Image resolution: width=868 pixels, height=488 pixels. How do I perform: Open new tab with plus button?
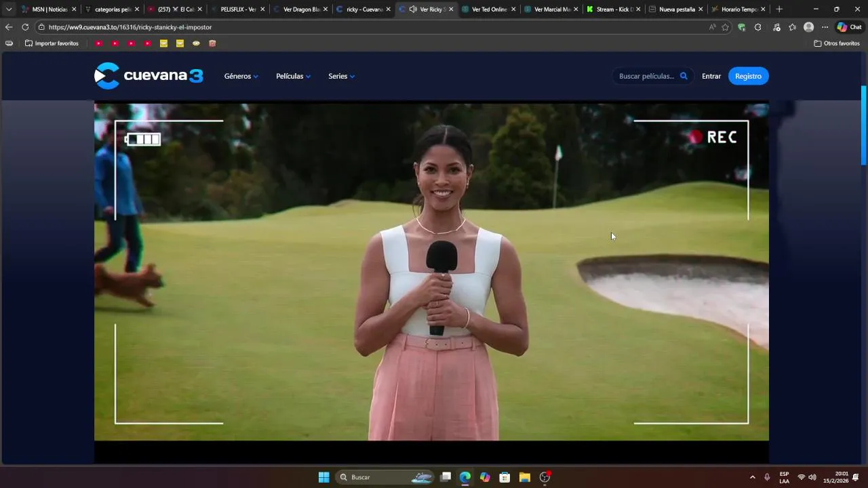[x=779, y=9]
